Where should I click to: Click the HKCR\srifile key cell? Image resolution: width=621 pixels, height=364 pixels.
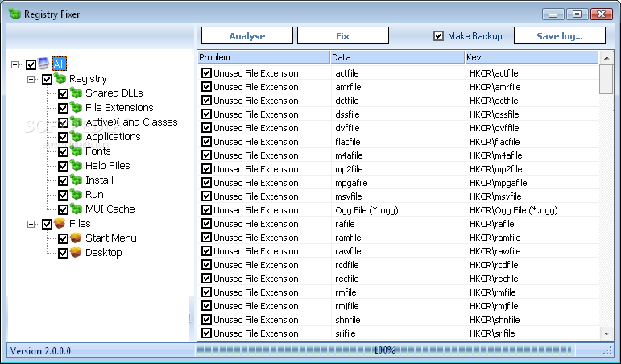click(492, 333)
